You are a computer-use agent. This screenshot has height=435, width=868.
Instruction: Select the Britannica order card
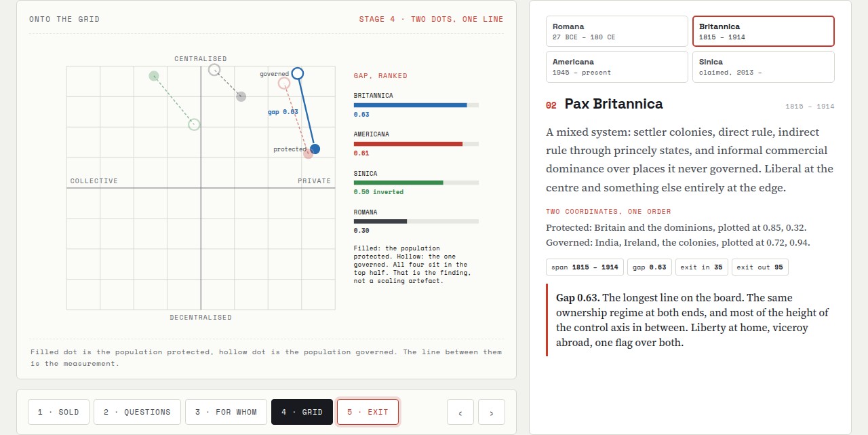click(763, 31)
